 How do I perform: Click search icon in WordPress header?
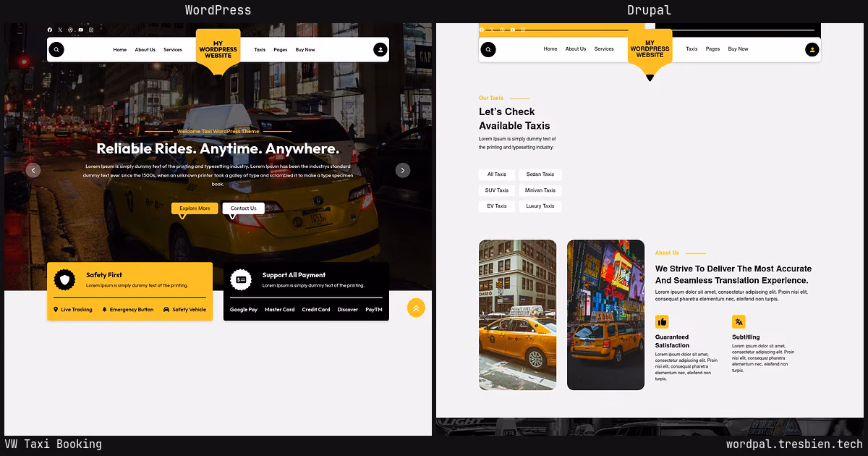56,49
